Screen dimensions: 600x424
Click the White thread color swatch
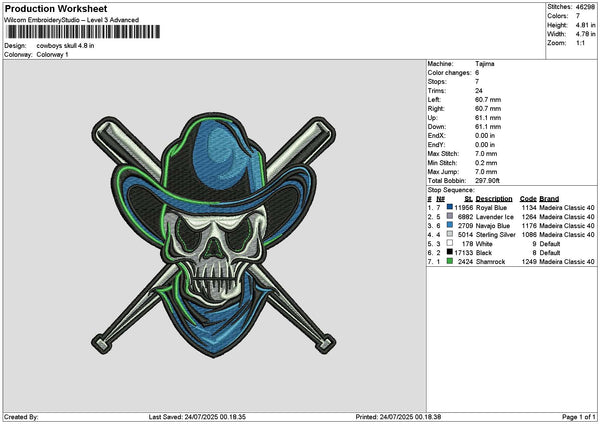pyautogui.click(x=450, y=243)
